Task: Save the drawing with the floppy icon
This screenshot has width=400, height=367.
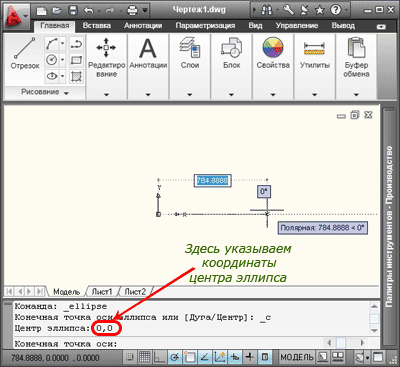Action: pos(73,10)
